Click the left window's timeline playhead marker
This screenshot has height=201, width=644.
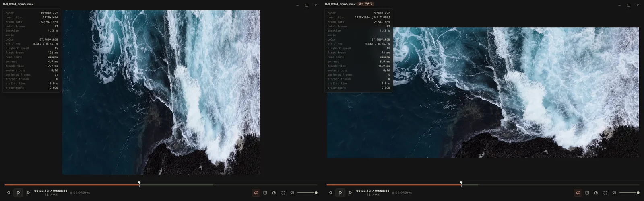point(139,183)
